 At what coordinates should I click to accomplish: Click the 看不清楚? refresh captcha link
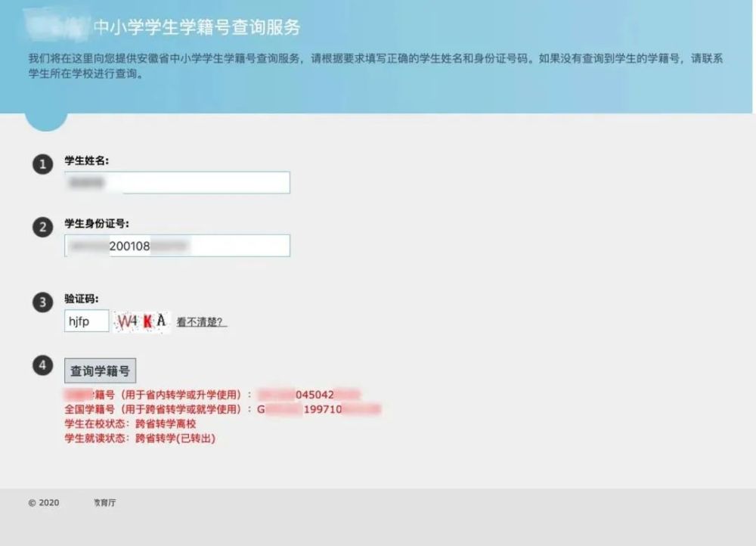point(201,321)
